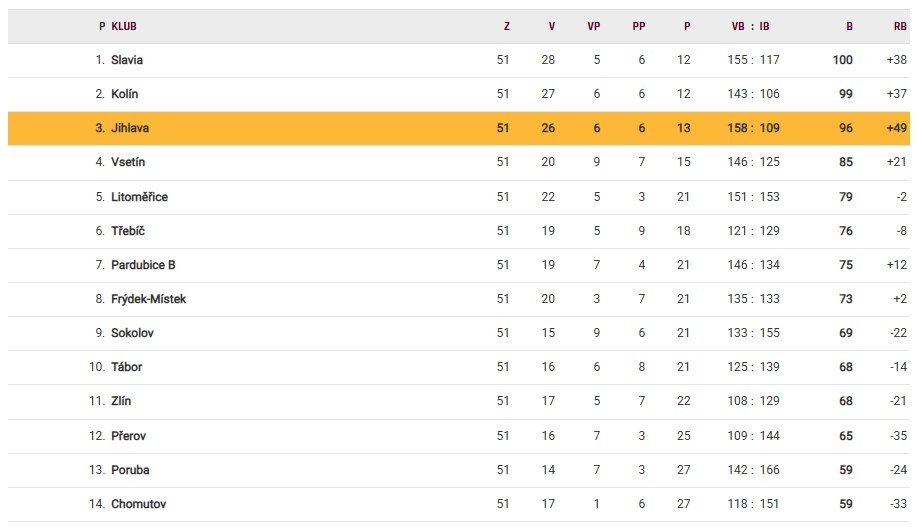
Task: Open the Tábor team page
Action: (x=127, y=367)
